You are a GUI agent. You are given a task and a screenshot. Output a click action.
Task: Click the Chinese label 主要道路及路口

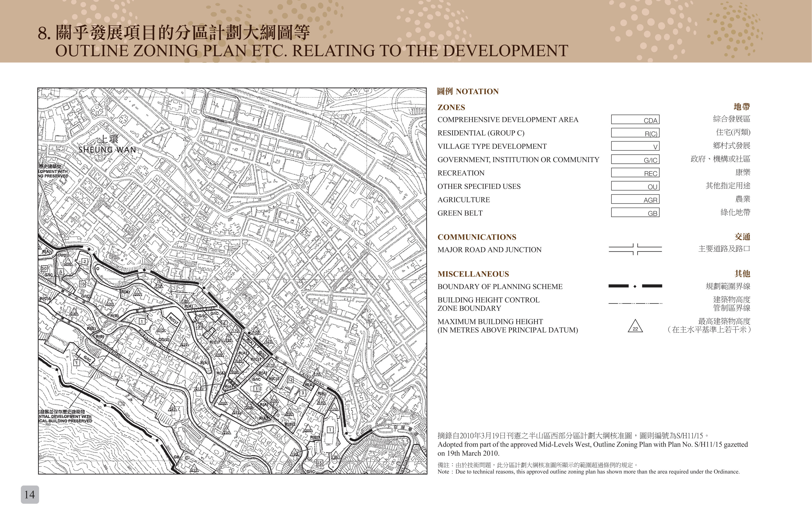pyautogui.click(x=724, y=249)
